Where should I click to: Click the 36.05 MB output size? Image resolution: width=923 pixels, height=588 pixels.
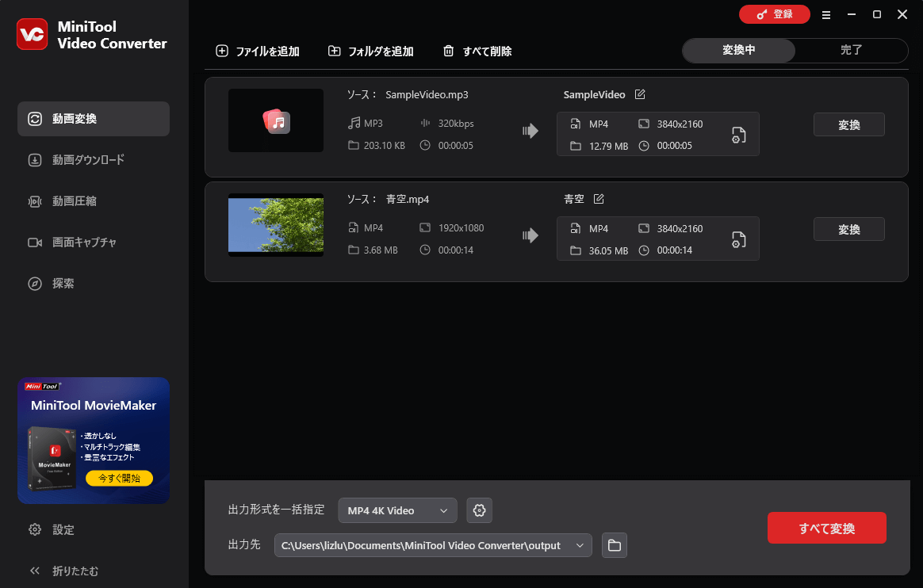609,251
